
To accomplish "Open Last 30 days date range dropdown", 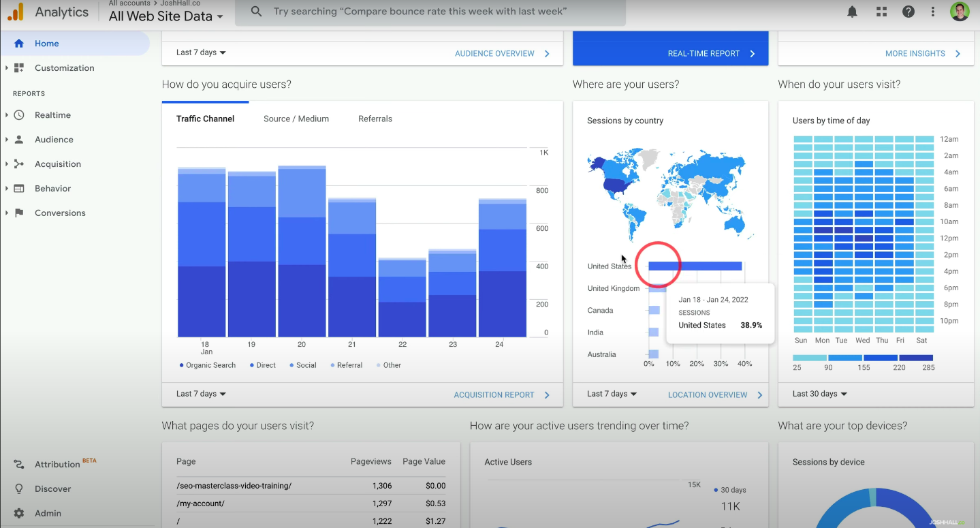I will (820, 394).
